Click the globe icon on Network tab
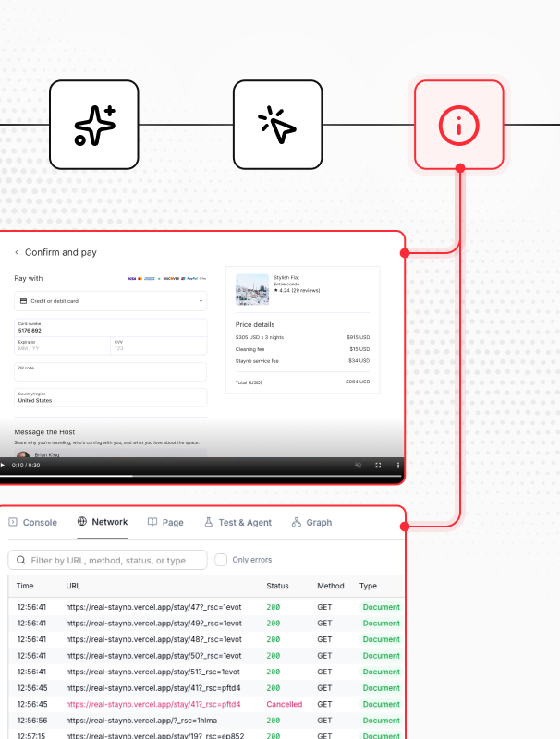This screenshot has width=560, height=739. tap(82, 521)
